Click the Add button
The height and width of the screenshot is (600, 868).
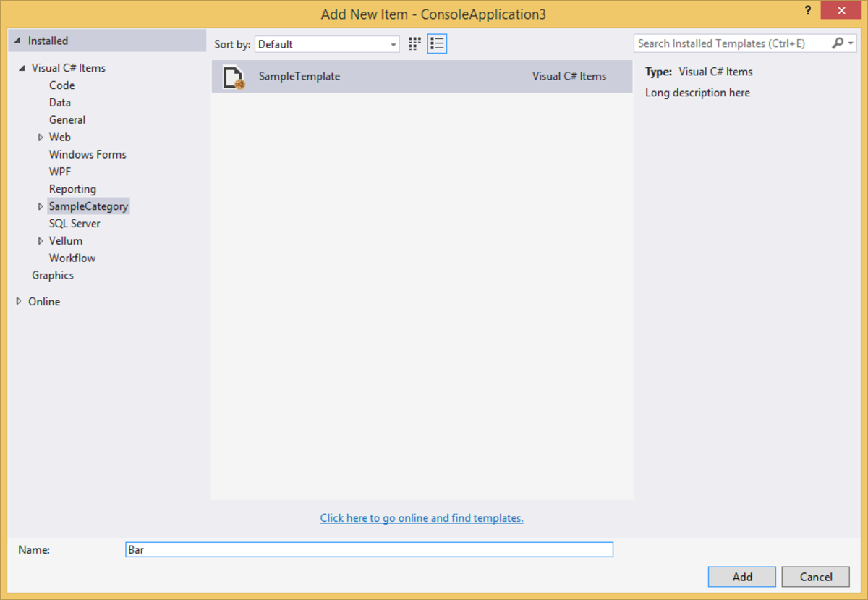tap(742, 577)
